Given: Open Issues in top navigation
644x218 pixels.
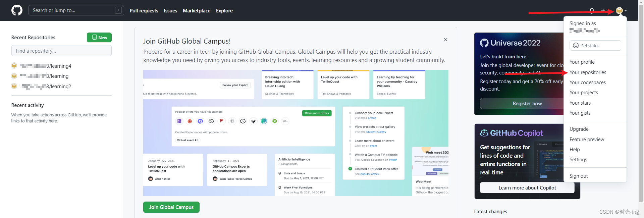Looking at the screenshot, I should pyautogui.click(x=170, y=11).
